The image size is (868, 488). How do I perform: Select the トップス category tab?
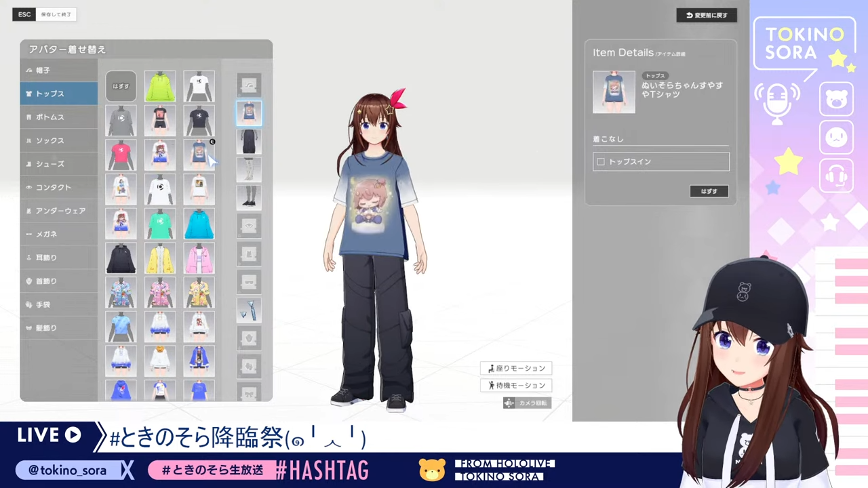59,94
